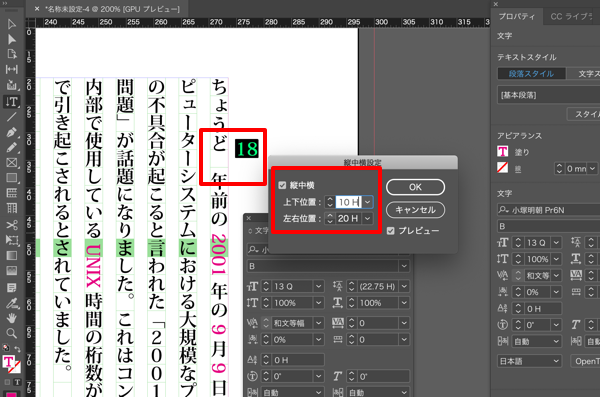Image resolution: width=600 pixels, height=397 pixels.
Task: Click Formatting Affects Text T icon in toolbar
Action: [17, 382]
